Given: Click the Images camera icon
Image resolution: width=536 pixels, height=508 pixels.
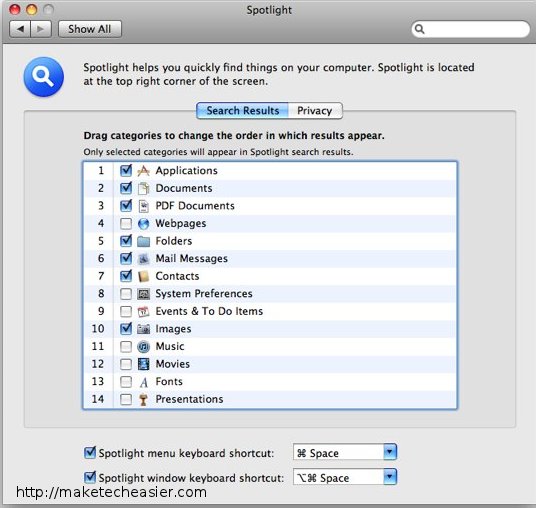Looking at the screenshot, I should 144,329.
